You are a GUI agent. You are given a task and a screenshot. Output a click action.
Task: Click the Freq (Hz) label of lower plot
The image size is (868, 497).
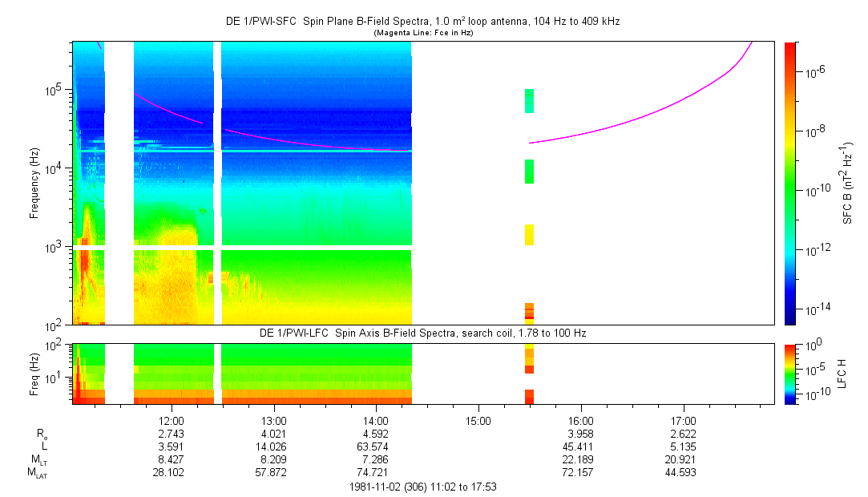coord(34,373)
